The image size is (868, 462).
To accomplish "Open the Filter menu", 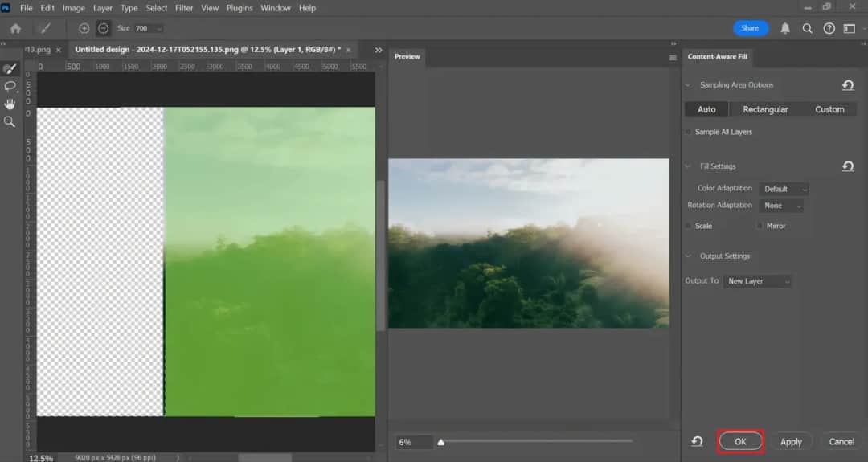I will point(184,8).
